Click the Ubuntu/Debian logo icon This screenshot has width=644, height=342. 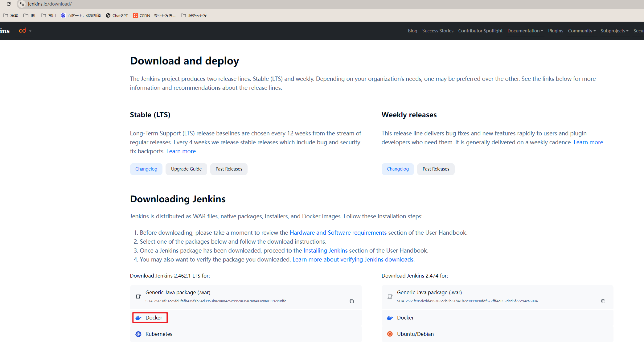click(390, 334)
